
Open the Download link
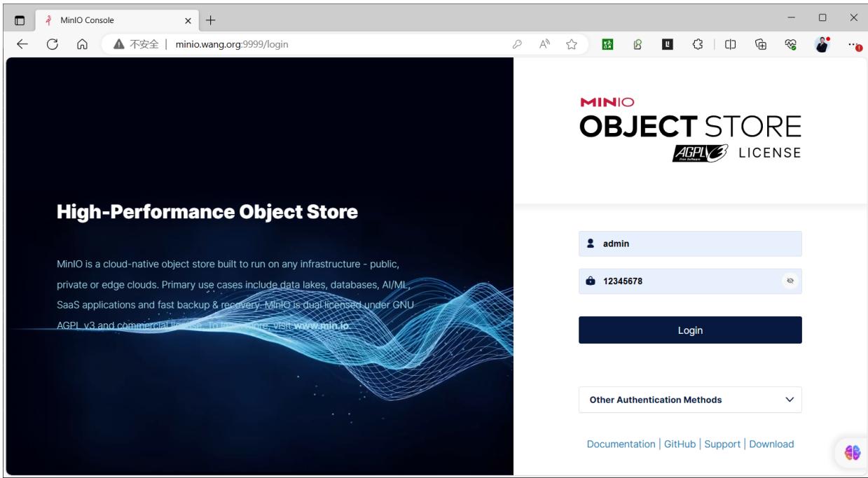point(771,444)
